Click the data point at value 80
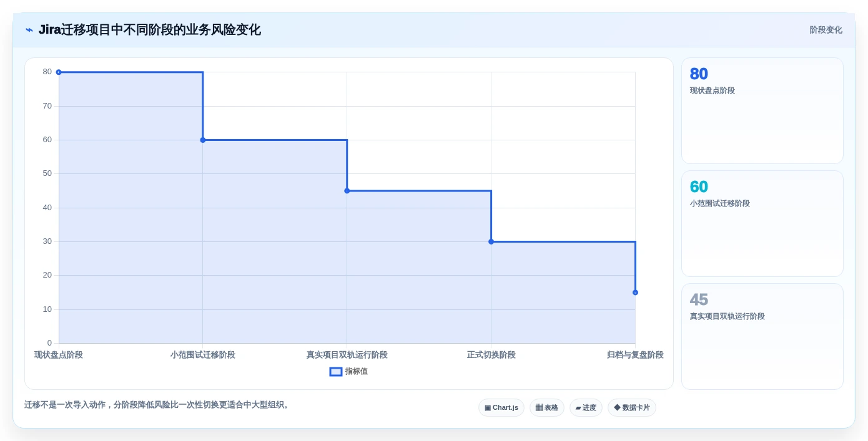 [x=59, y=72]
